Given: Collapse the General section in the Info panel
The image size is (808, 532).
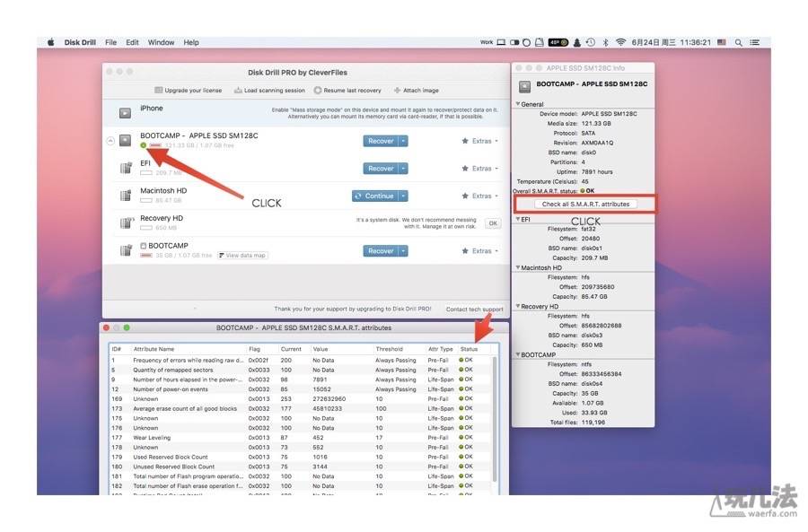Looking at the screenshot, I should coord(518,104).
